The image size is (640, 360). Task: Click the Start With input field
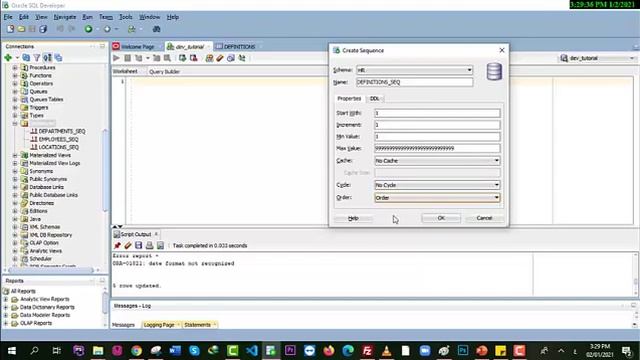tap(437, 113)
